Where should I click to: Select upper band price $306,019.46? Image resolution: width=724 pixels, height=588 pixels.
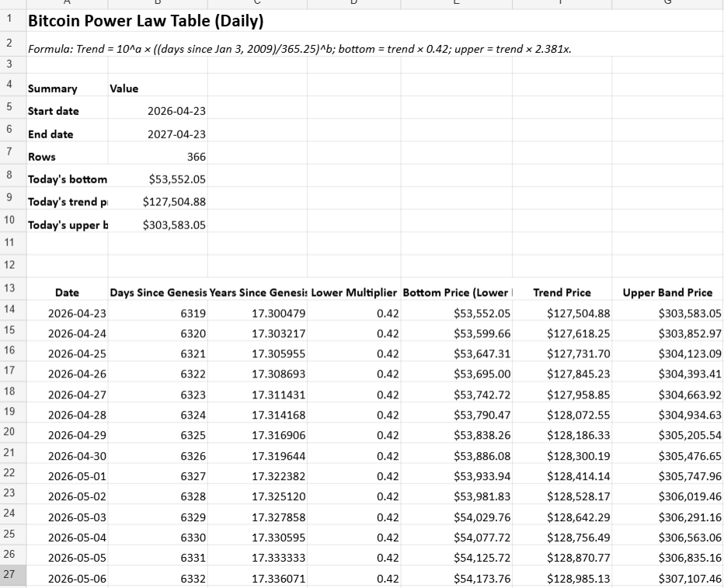pyautogui.click(x=667, y=493)
